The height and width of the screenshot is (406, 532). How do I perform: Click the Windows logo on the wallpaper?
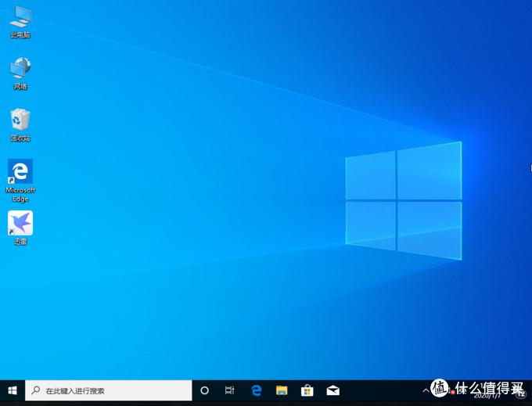[x=403, y=200]
